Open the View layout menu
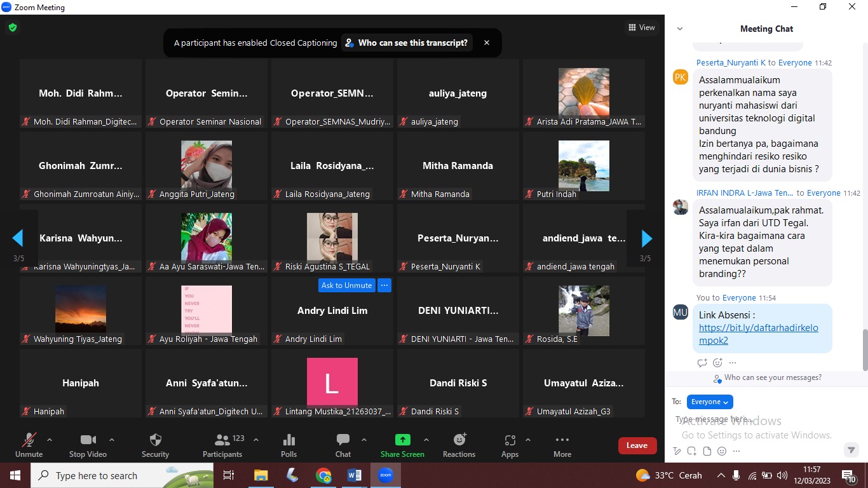Viewport: 868px width, 488px height. pos(641,27)
